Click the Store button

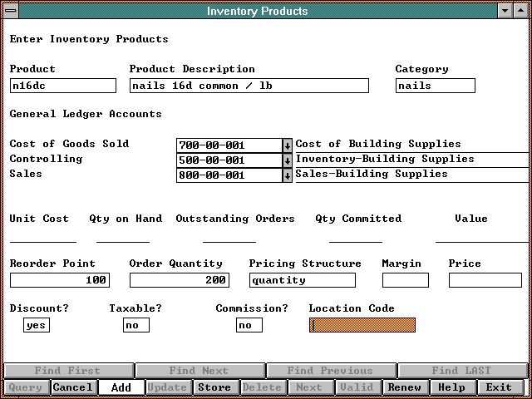coord(214,387)
